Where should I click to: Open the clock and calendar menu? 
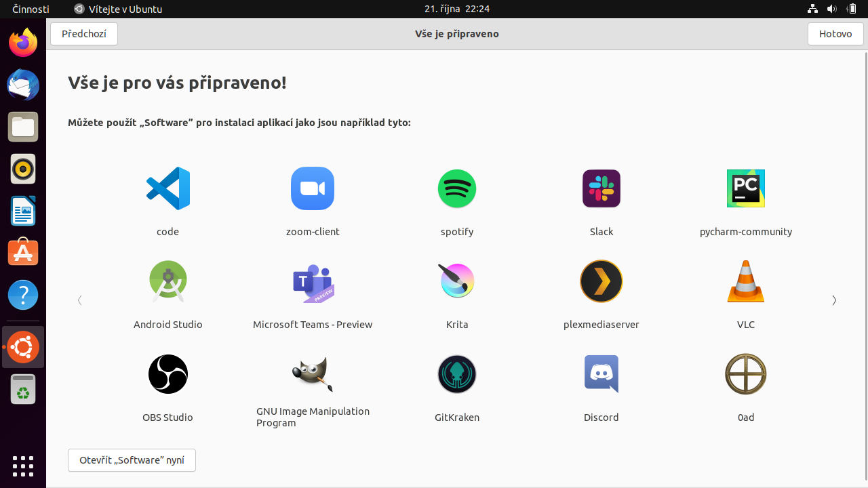tap(456, 9)
